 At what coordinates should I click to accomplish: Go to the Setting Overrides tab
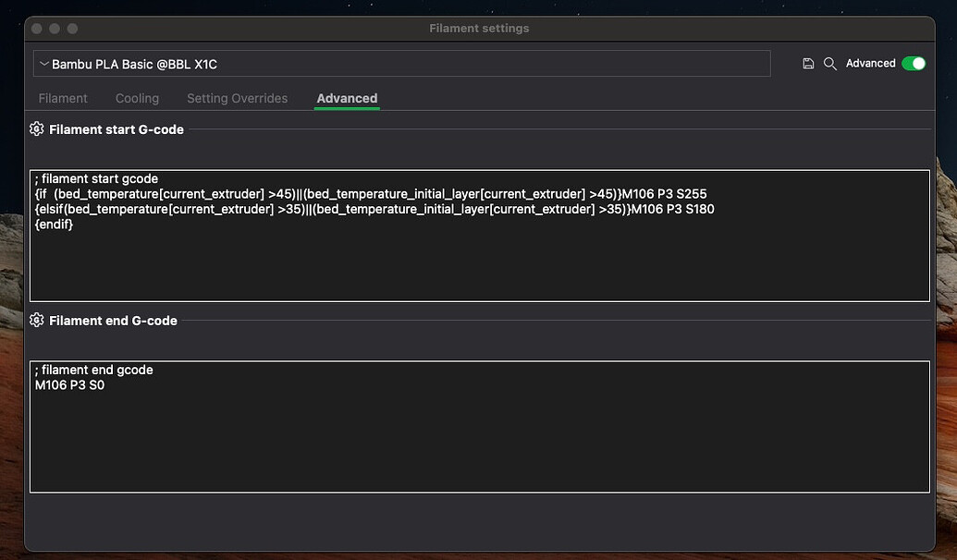237,98
